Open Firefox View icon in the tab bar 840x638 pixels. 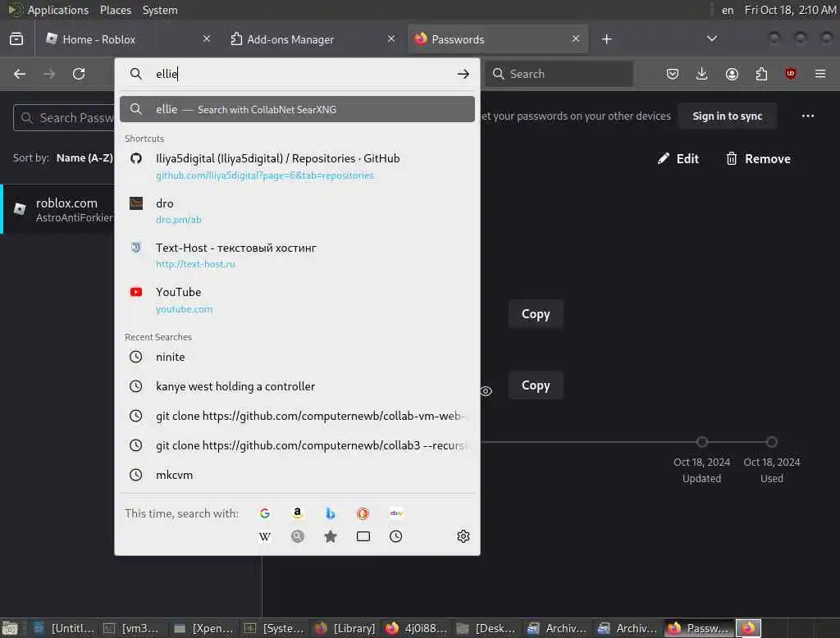16,39
